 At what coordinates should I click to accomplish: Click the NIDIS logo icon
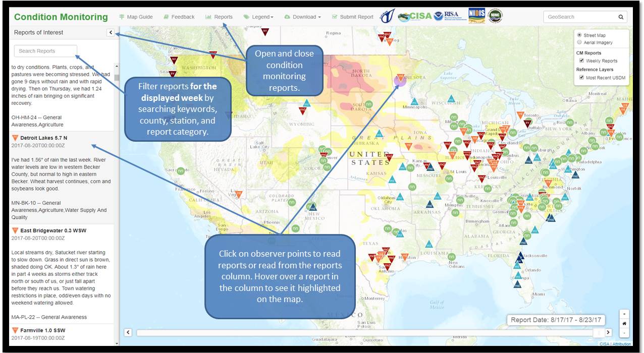[476, 16]
